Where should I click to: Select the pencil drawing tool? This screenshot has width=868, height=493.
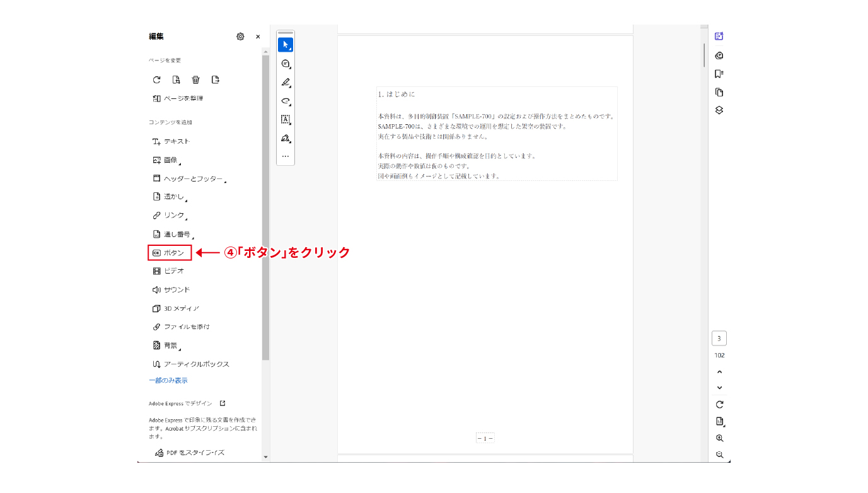pos(285,82)
